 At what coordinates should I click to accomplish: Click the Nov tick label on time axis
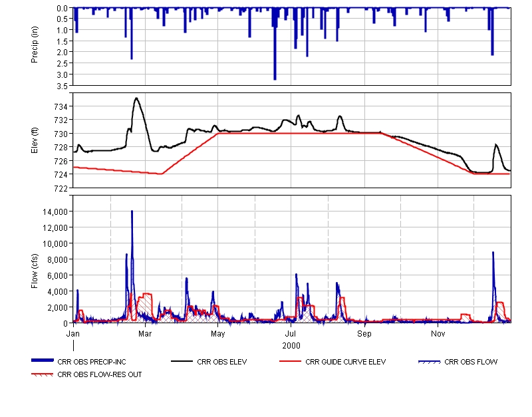click(x=438, y=333)
